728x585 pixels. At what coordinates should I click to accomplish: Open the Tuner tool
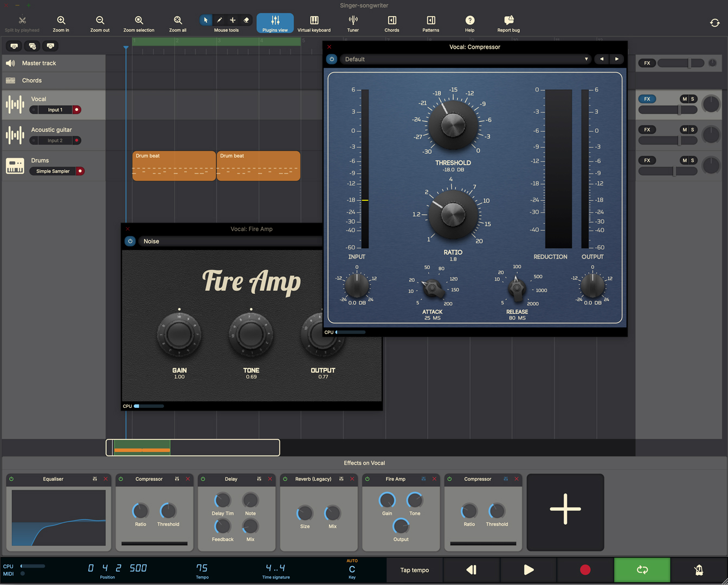point(353,23)
